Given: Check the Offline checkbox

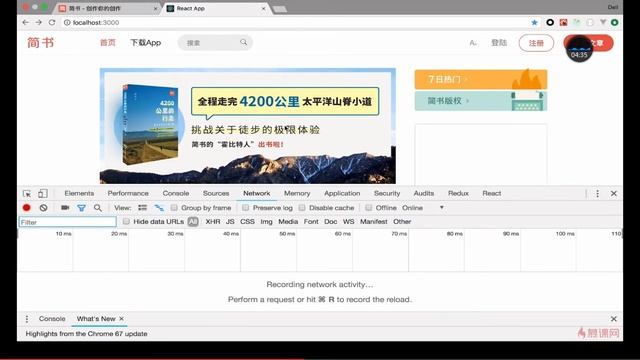Looking at the screenshot, I should click(x=369, y=208).
